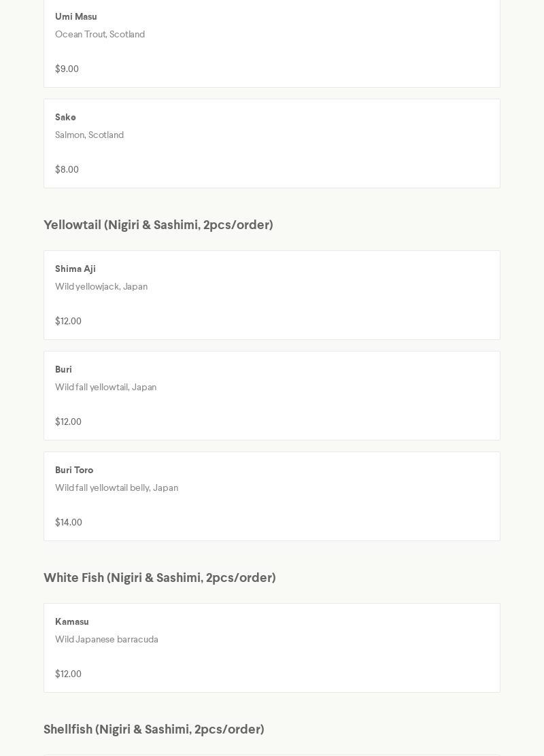Select the Kamasu item name
The image size is (544, 756).
(x=72, y=622)
